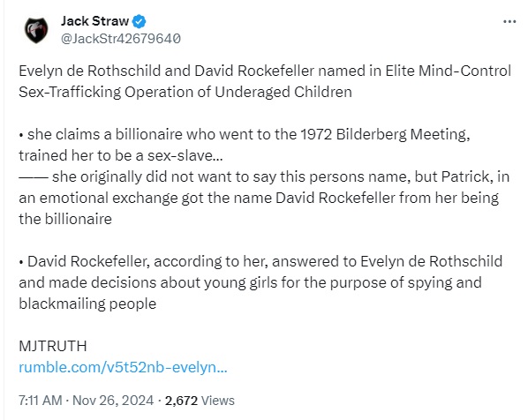Click the line starting she originally did not

(x=264, y=176)
